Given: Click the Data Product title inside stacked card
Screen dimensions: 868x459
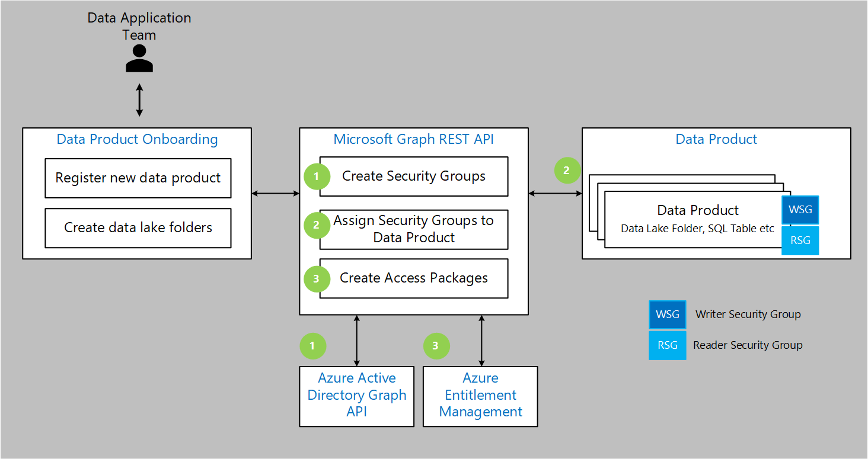Looking at the screenshot, I should 698,210.
